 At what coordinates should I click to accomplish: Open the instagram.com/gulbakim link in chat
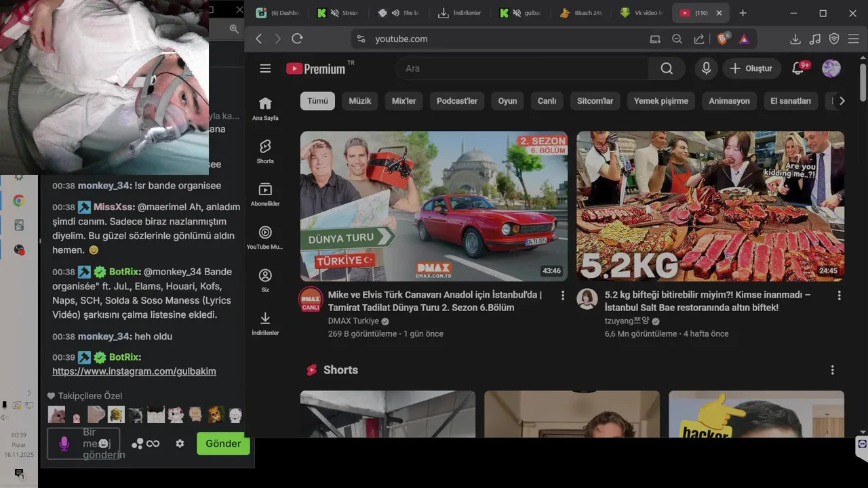(x=134, y=371)
